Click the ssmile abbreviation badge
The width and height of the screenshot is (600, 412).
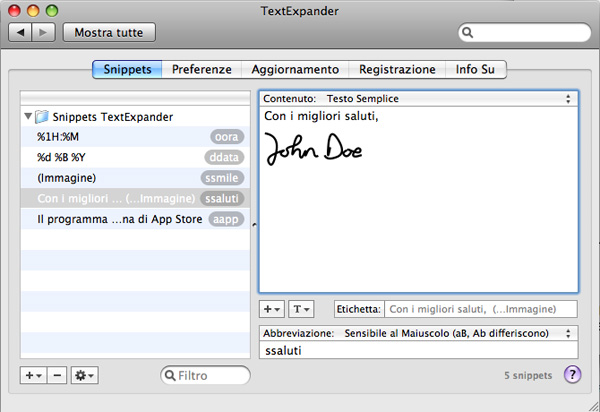tap(222, 178)
